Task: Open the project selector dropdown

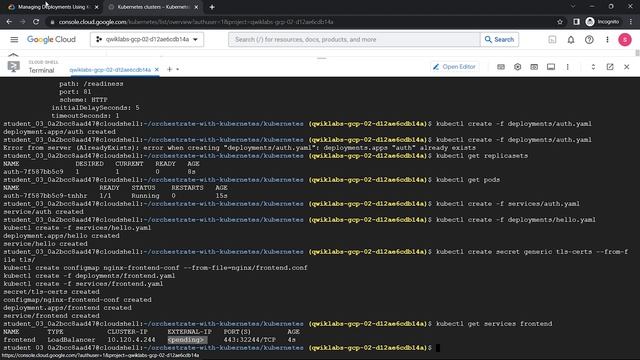Action: [x=147, y=40]
